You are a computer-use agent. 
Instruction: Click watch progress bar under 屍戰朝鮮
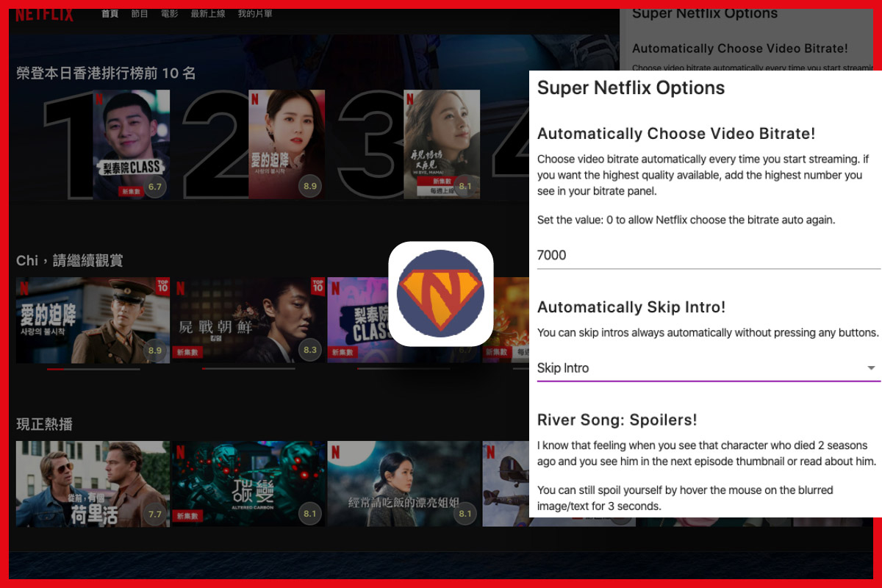coord(248,369)
